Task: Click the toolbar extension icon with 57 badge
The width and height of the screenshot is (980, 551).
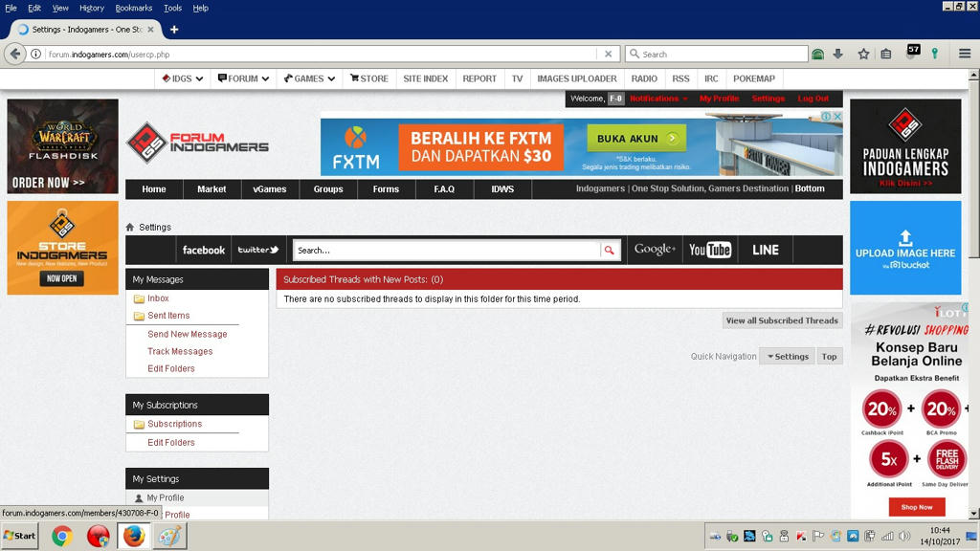Action: click(912, 53)
